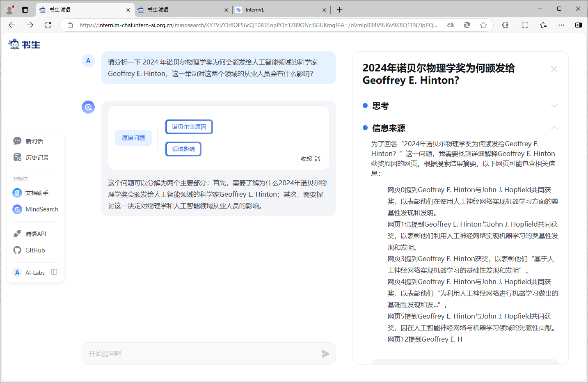The height and width of the screenshot is (383, 588).
Task: Click the MindSearch assistant avatar in chat
Action: point(88,107)
